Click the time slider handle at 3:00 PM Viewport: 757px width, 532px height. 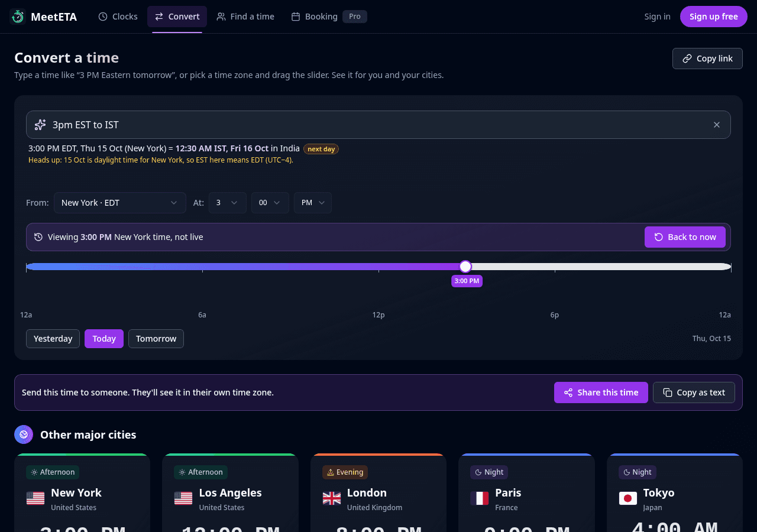465,267
